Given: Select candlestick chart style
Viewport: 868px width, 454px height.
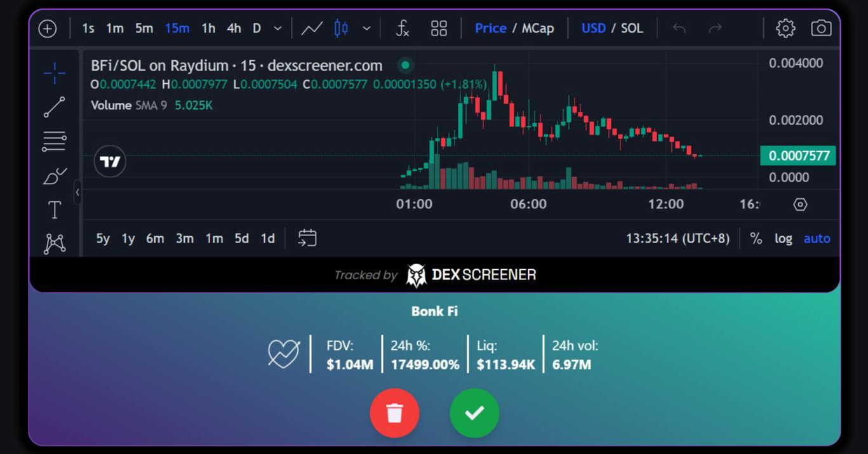Looking at the screenshot, I should [341, 29].
